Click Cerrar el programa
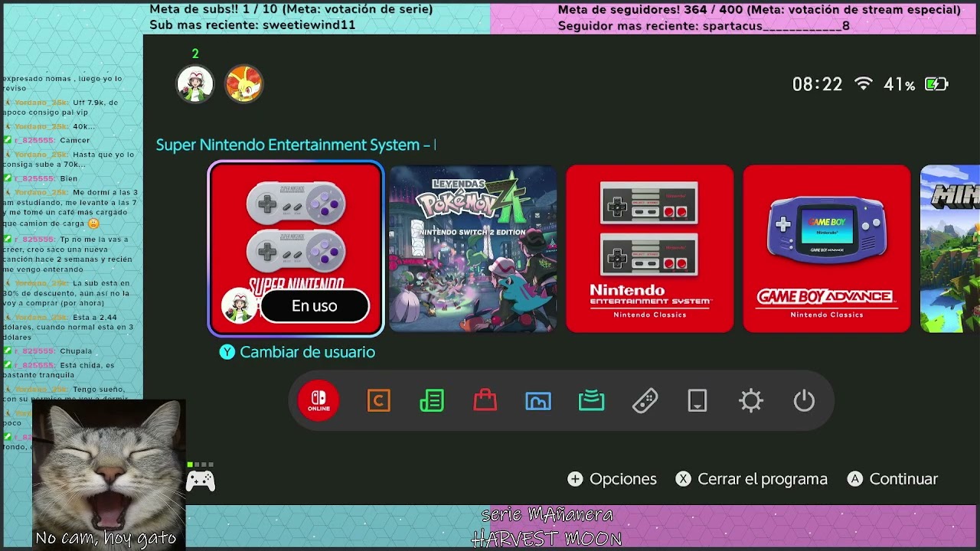This screenshot has width=980, height=551. click(x=763, y=479)
